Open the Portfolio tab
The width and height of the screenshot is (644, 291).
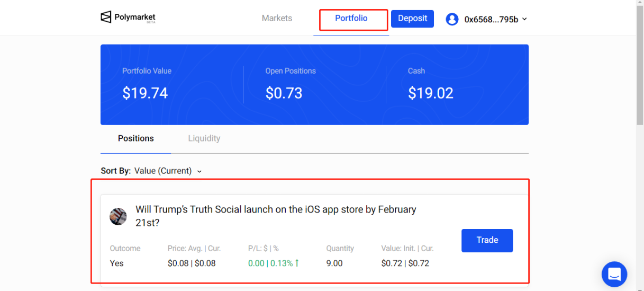click(x=351, y=18)
